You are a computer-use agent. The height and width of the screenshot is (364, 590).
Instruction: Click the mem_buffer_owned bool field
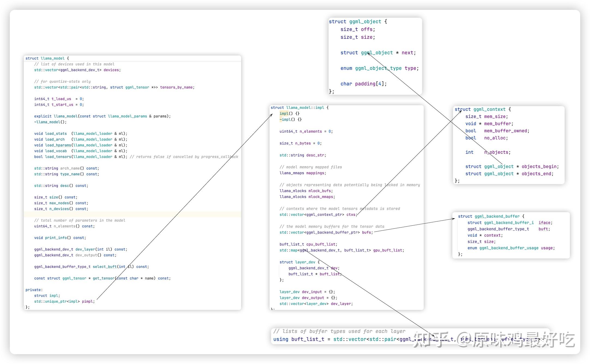point(506,131)
